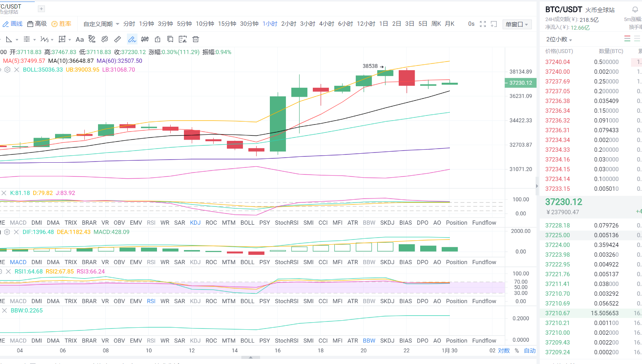Image resolution: width=642 pixels, height=364 pixels.
Task: Add a new chart tab
Action: (41, 9)
